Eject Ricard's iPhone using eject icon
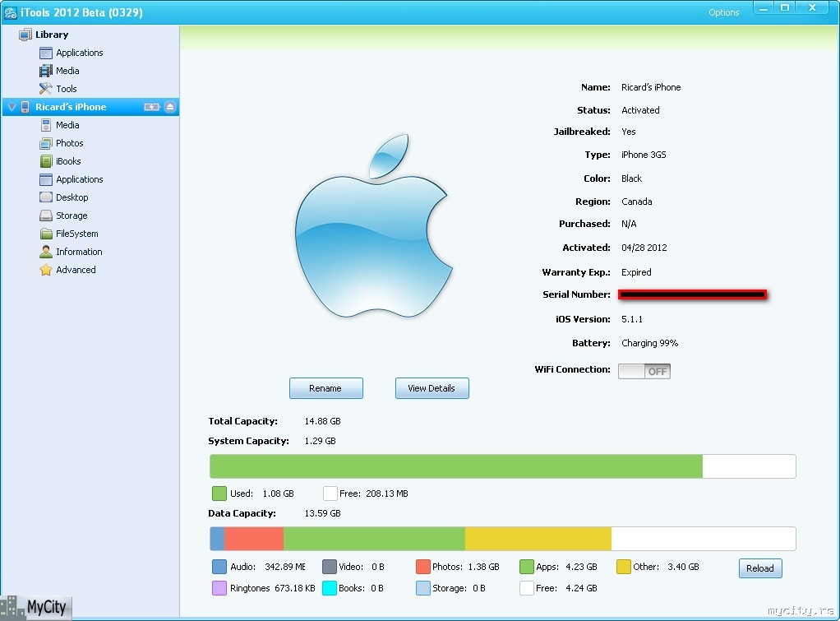 point(170,107)
